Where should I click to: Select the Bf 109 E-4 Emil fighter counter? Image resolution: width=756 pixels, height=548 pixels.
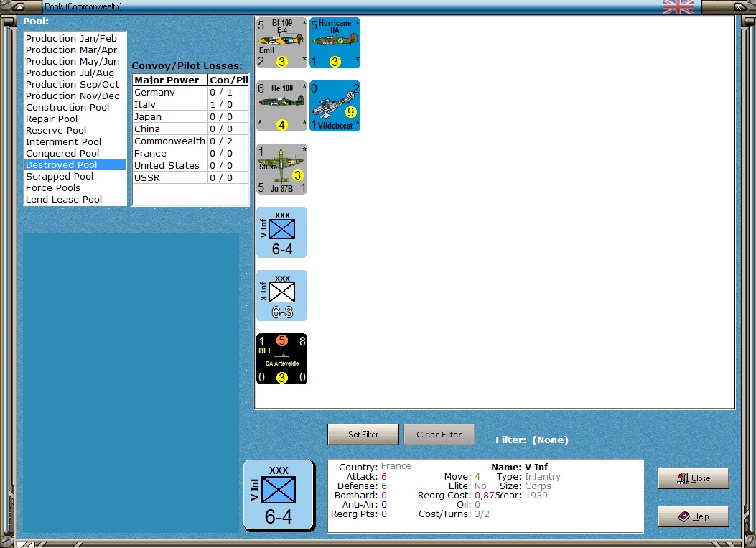pos(281,43)
